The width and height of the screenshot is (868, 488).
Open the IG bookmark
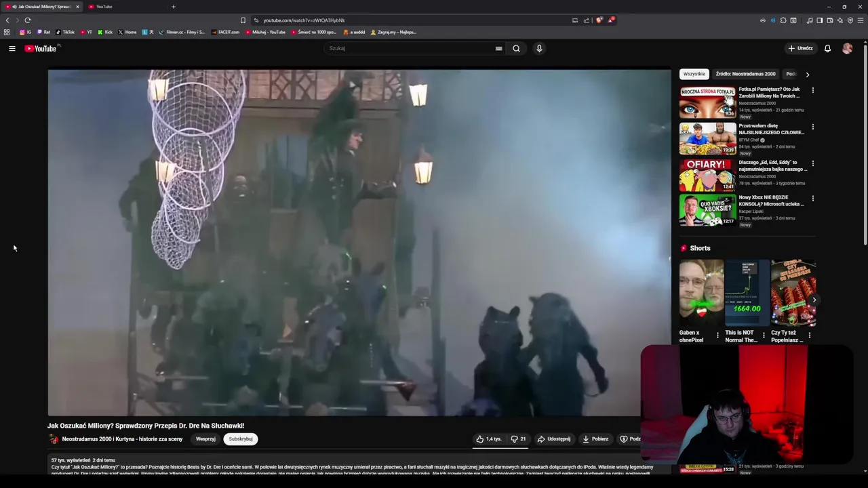click(x=26, y=32)
